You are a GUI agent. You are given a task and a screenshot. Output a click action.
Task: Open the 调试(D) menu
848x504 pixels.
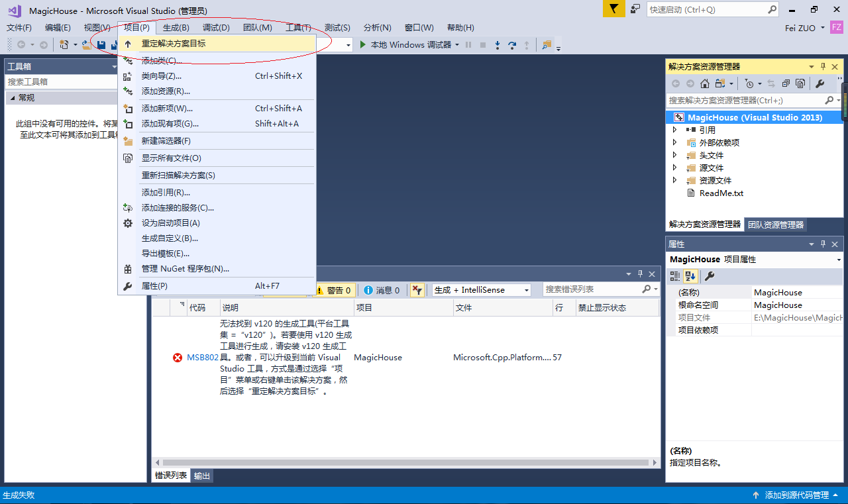(216, 28)
